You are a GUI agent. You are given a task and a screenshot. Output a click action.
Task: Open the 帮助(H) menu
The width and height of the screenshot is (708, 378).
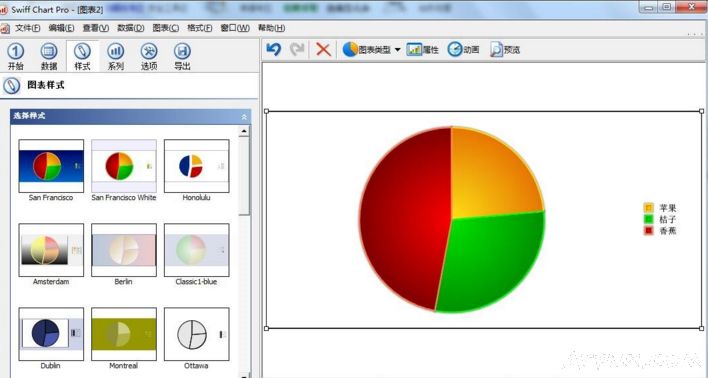tap(271, 28)
